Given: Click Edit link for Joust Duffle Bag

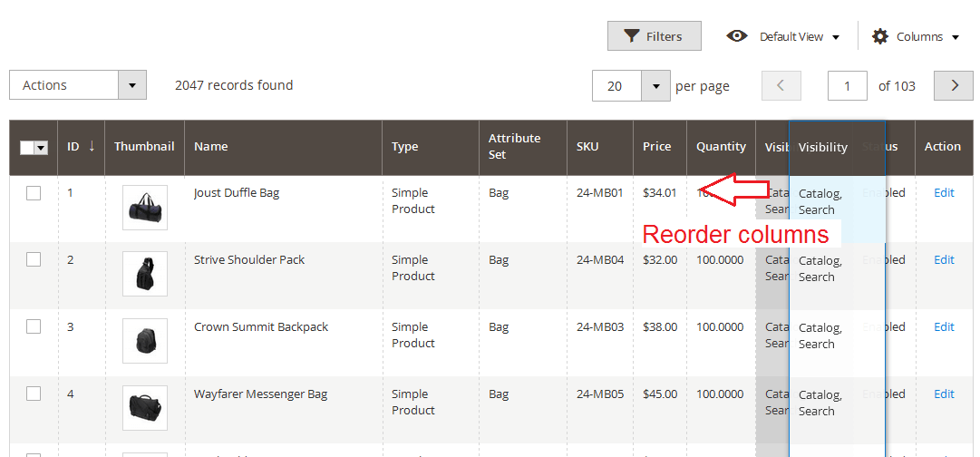Looking at the screenshot, I should click(x=944, y=192).
